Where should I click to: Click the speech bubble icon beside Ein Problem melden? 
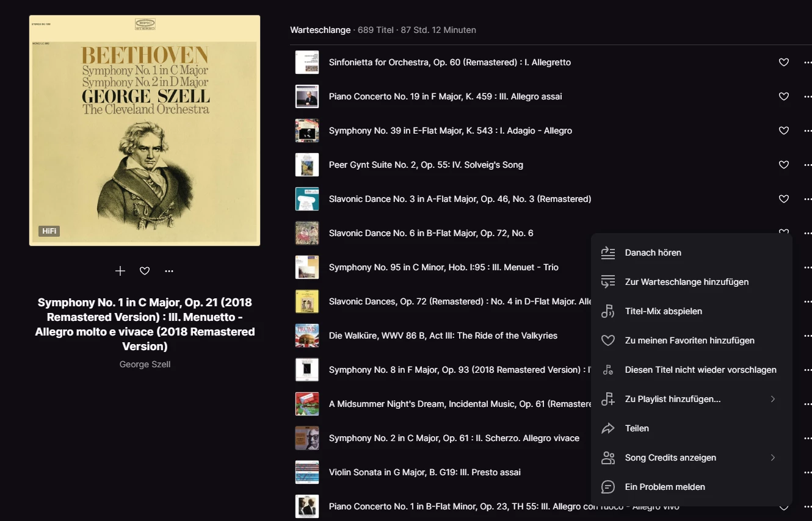[x=608, y=487]
